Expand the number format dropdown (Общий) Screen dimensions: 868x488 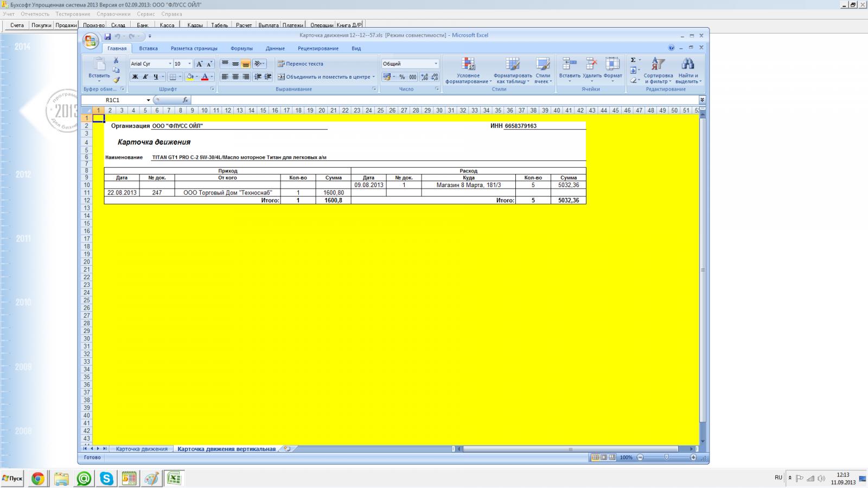(435, 64)
